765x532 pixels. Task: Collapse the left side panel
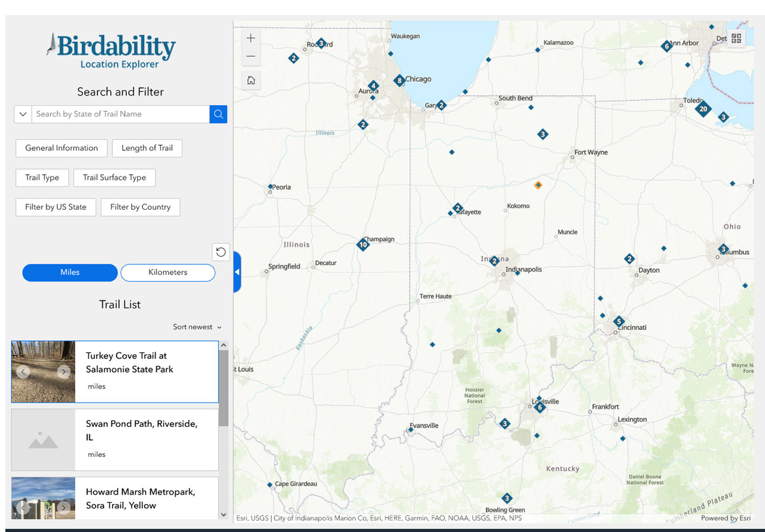(237, 272)
